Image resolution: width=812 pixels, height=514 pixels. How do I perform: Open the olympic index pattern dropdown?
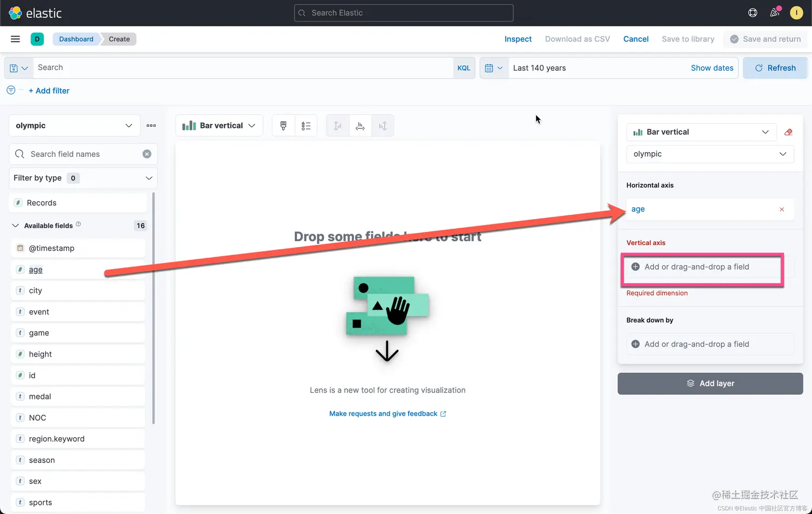click(75, 126)
